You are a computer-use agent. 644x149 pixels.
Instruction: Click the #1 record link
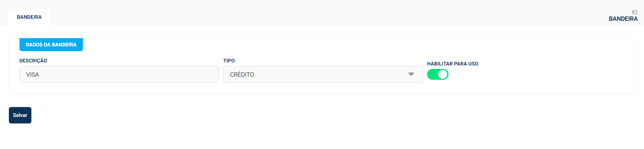(x=634, y=12)
